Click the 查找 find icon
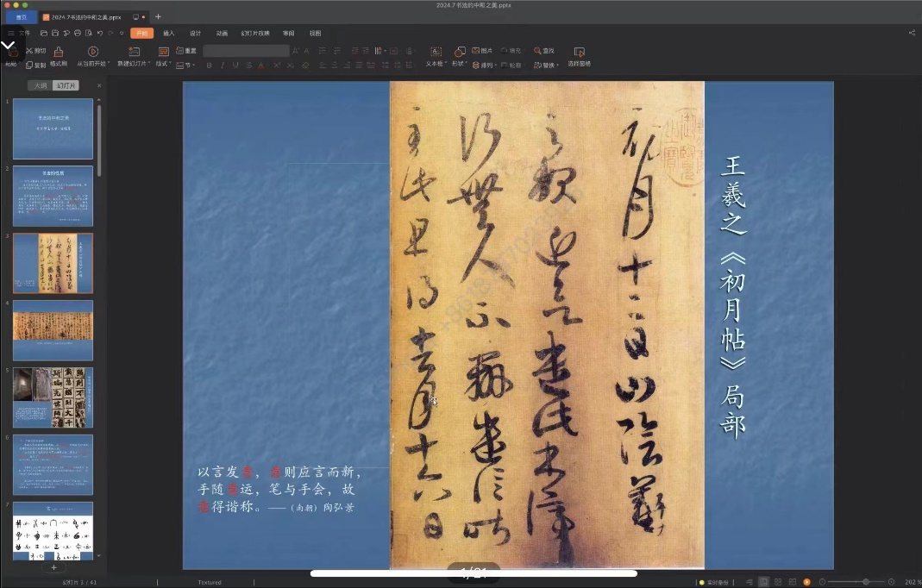The height and width of the screenshot is (588, 922). coord(543,51)
